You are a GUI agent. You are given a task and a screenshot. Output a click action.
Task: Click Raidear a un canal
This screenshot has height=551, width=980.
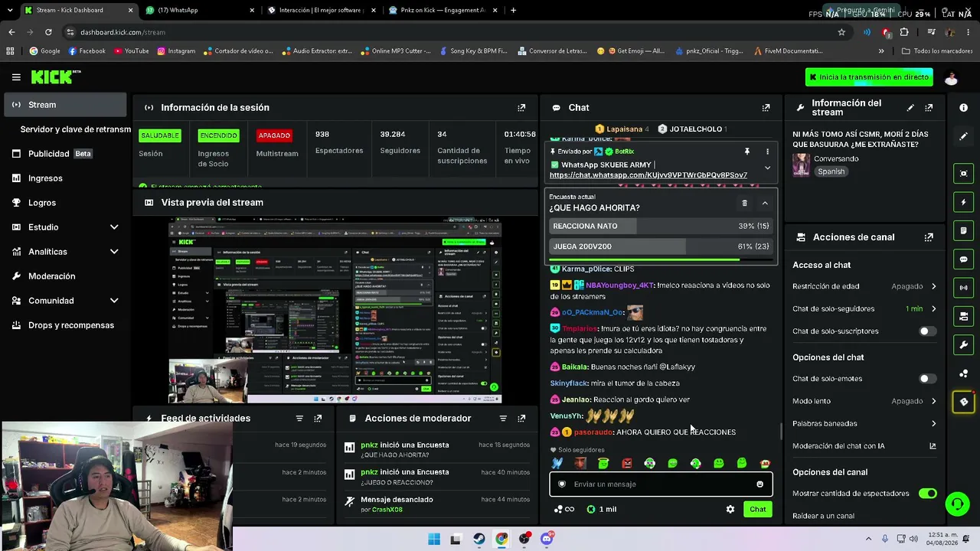click(823, 516)
